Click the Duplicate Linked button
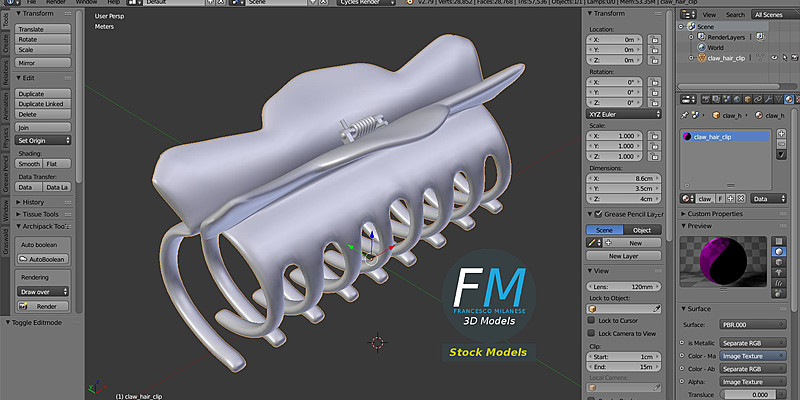This screenshot has width=800, height=400. click(x=43, y=104)
